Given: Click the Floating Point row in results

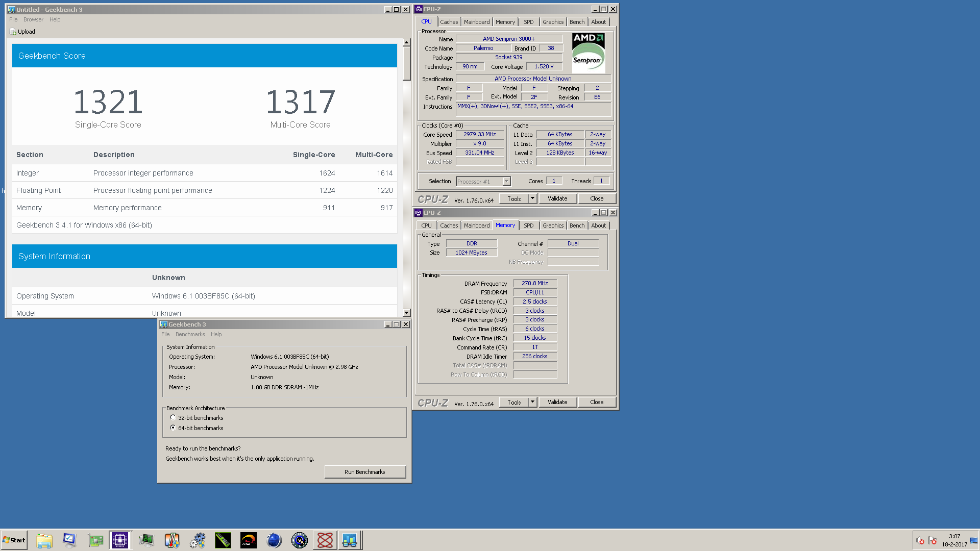Looking at the screenshot, I should pos(204,190).
